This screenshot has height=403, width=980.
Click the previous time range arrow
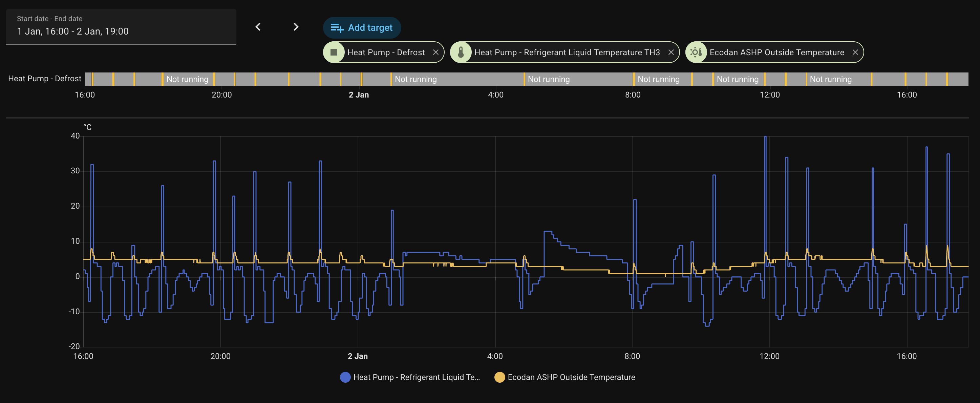pos(258,27)
